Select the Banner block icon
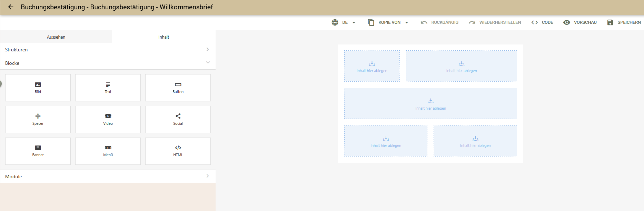The width and height of the screenshot is (644, 211). click(x=38, y=148)
